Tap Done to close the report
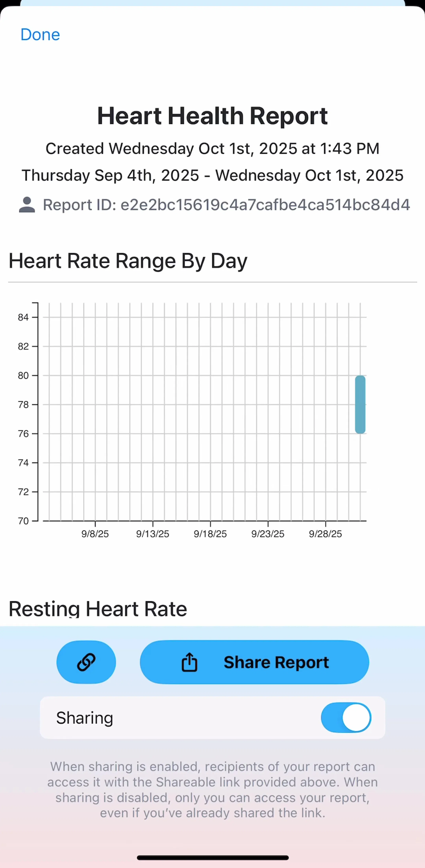 click(40, 34)
